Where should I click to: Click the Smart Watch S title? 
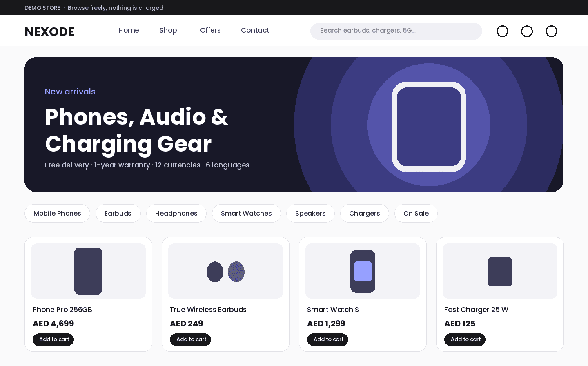tap(333, 310)
